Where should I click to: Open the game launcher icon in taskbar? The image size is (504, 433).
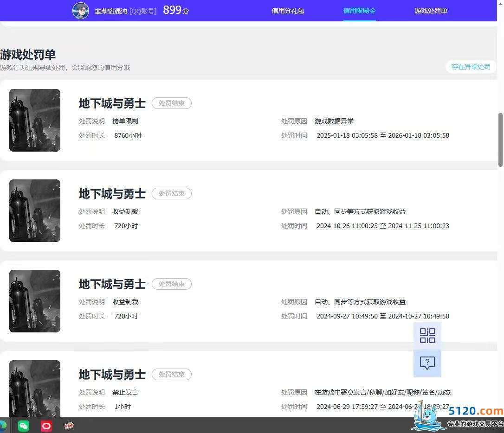(x=69, y=426)
